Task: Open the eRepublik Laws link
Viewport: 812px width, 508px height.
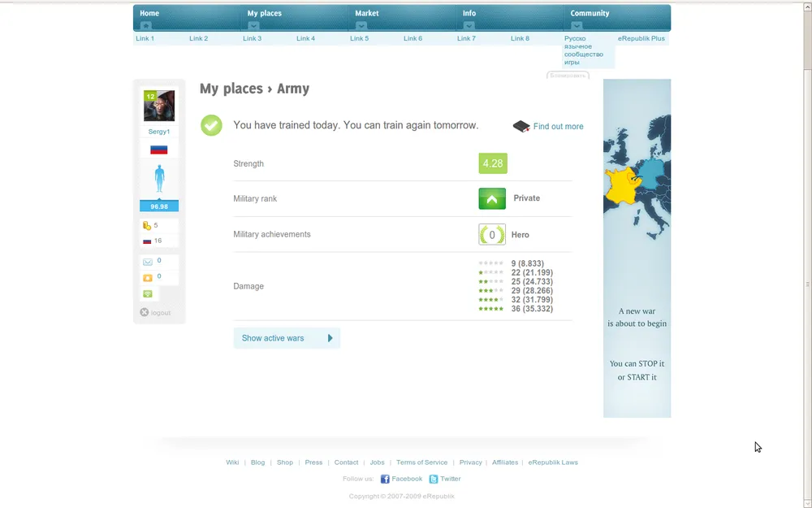Action: 553,462
